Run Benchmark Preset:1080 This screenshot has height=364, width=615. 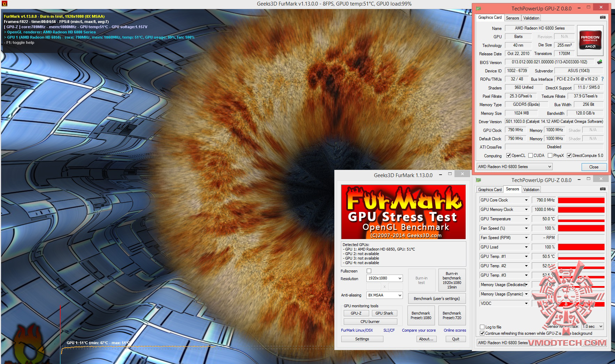[x=421, y=315]
